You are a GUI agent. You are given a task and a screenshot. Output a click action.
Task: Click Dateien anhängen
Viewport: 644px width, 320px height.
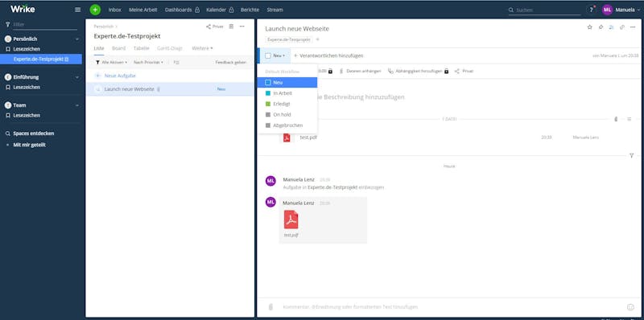coord(360,71)
